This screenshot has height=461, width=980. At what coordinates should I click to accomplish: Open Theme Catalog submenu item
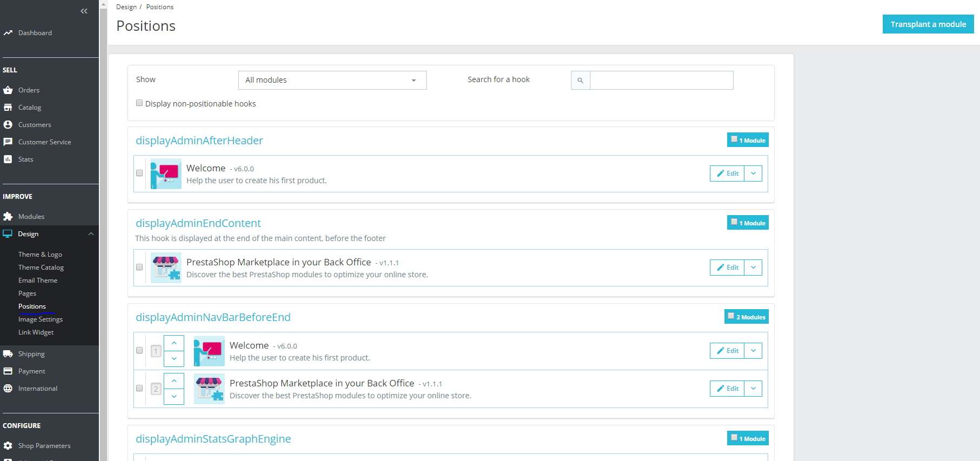[x=41, y=268]
